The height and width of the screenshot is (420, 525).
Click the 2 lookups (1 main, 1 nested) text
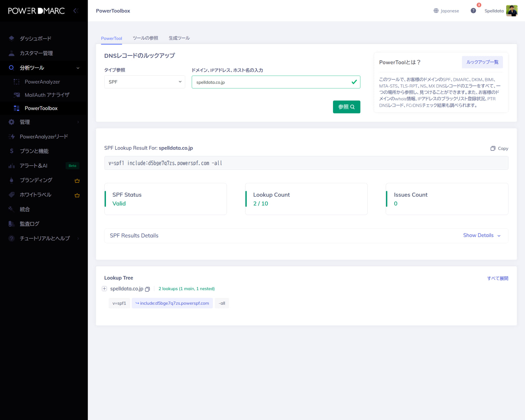[187, 289]
